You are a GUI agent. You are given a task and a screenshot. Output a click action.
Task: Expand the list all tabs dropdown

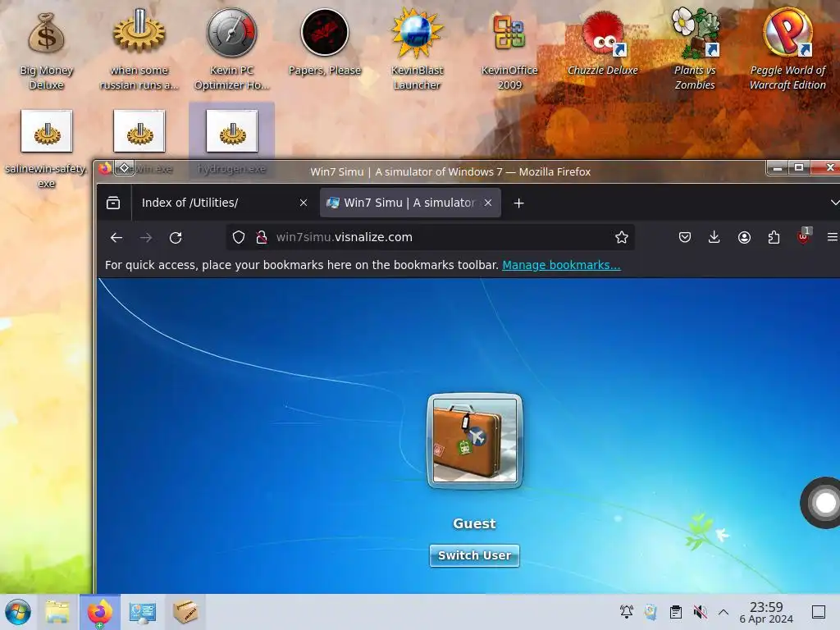tap(834, 203)
